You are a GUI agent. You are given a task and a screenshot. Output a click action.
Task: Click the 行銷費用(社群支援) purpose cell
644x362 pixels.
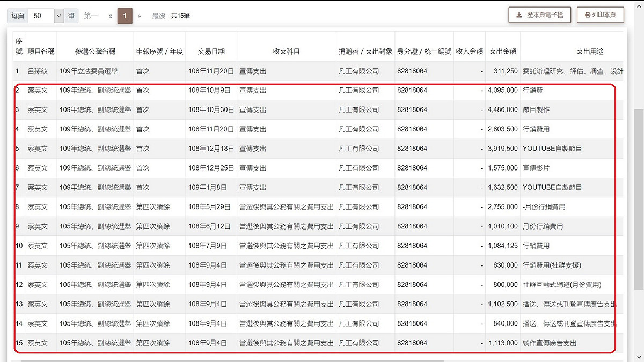tap(552, 265)
